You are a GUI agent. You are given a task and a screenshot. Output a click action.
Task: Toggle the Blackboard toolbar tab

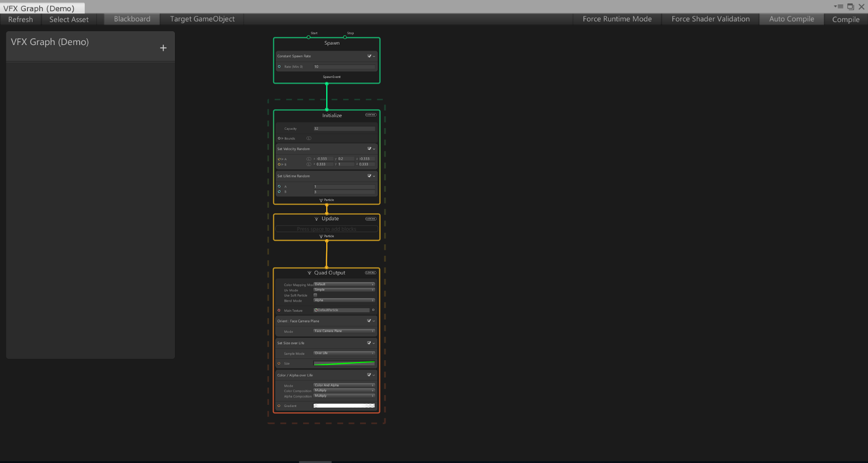[x=132, y=19]
